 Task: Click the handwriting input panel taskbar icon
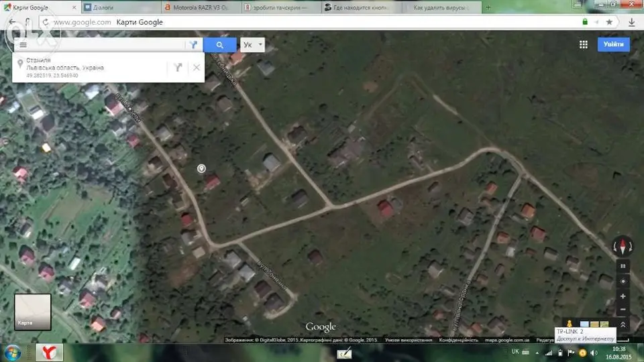344,353
